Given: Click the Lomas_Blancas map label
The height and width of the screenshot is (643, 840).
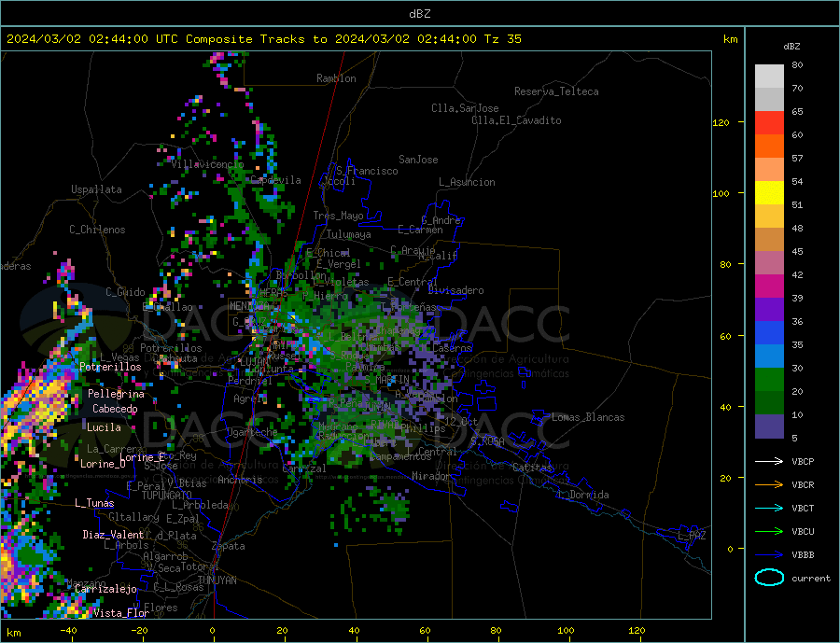Looking at the screenshot, I should (x=588, y=417).
